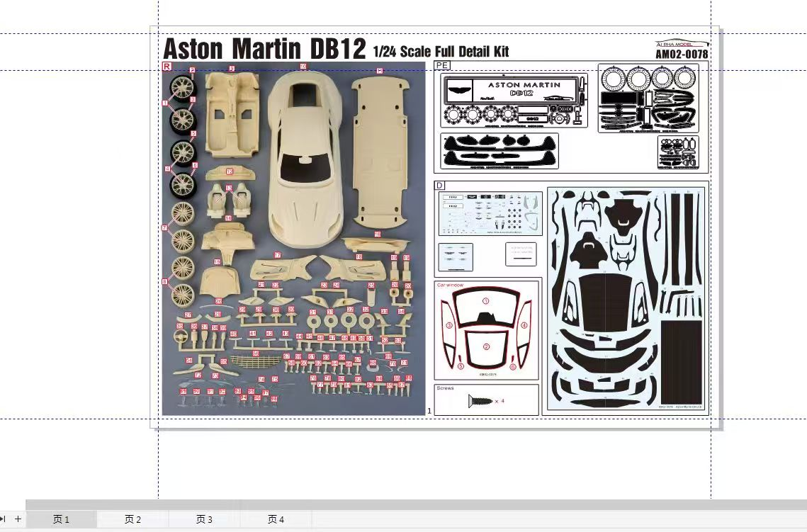Click the carbon fibre decal sheet drawing
The image size is (807, 532).
click(x=626, y=300)
